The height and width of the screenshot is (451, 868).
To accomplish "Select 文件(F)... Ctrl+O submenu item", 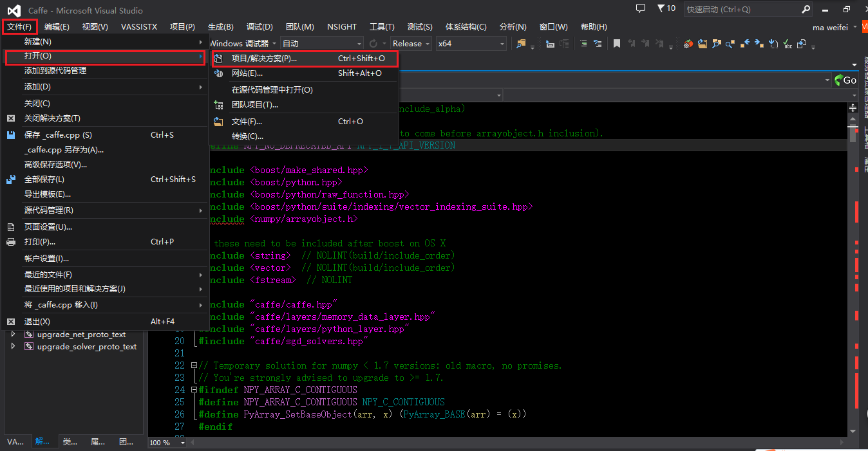I will (x=305, y=122).
